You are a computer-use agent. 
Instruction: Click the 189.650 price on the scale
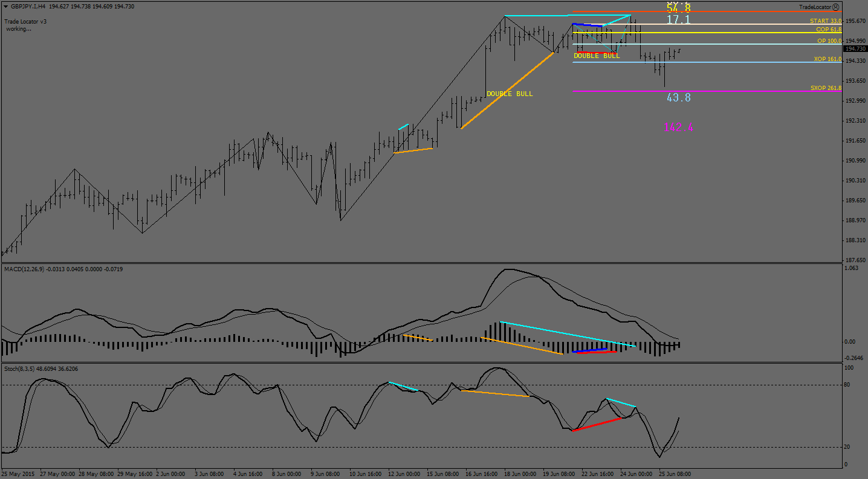coord(855,201)
